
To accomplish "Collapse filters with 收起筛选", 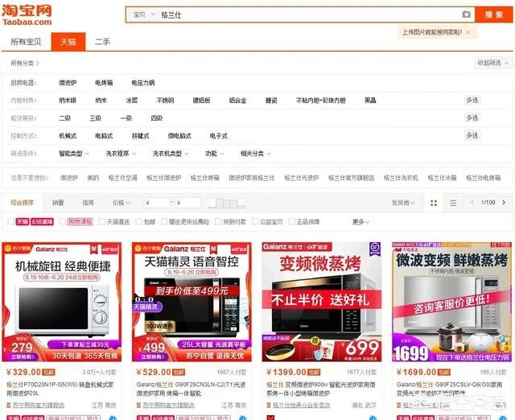I will click(x=492, y=63).
